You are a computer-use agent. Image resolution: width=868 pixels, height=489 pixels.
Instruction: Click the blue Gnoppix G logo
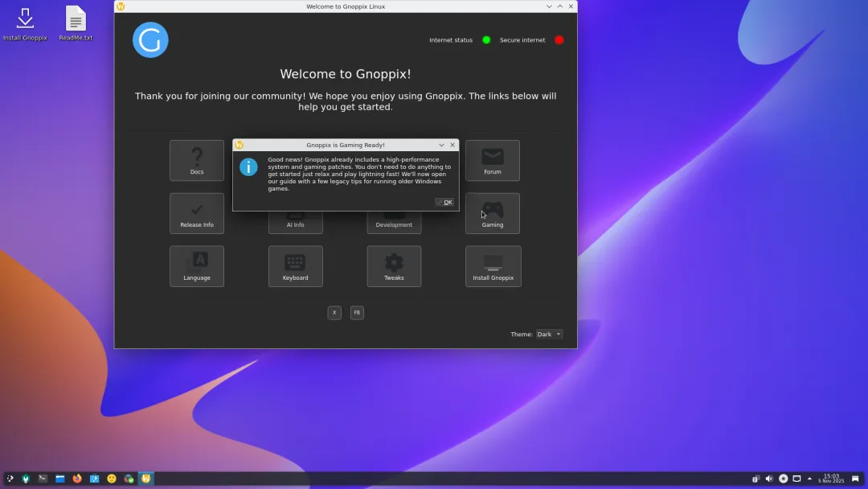(x=150, y=40)
